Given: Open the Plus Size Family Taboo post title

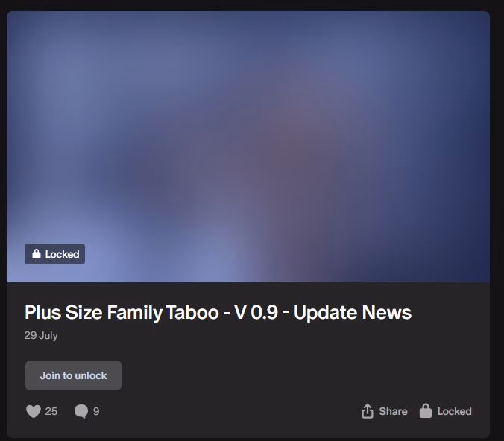Looking at the screenshot, I should (218, 312).
